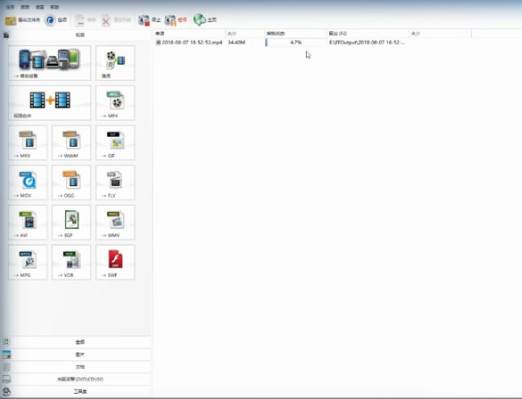Click the Output [F2] column header

(x=368, y=33)
